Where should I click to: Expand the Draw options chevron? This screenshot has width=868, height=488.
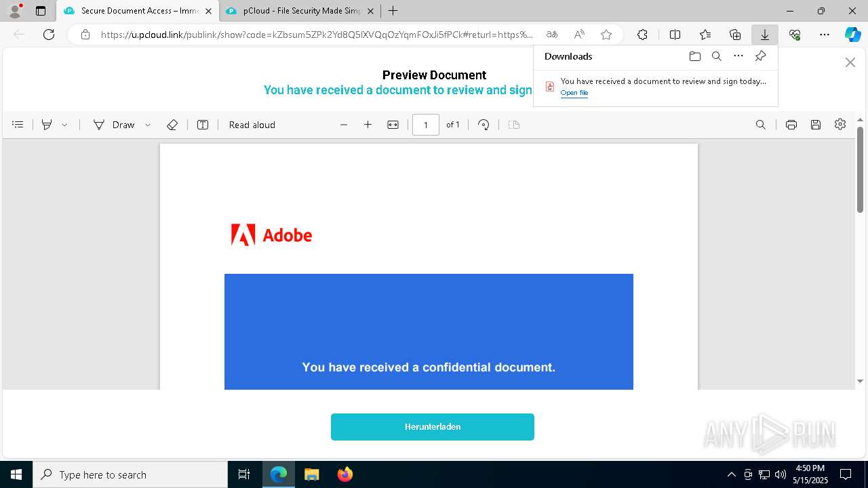tap(148, 125)
